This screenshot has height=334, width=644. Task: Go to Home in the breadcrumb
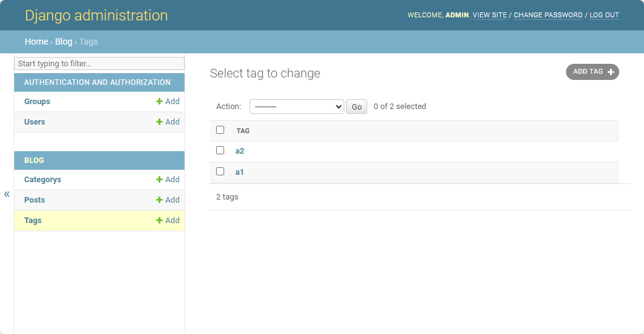(37, 42)
